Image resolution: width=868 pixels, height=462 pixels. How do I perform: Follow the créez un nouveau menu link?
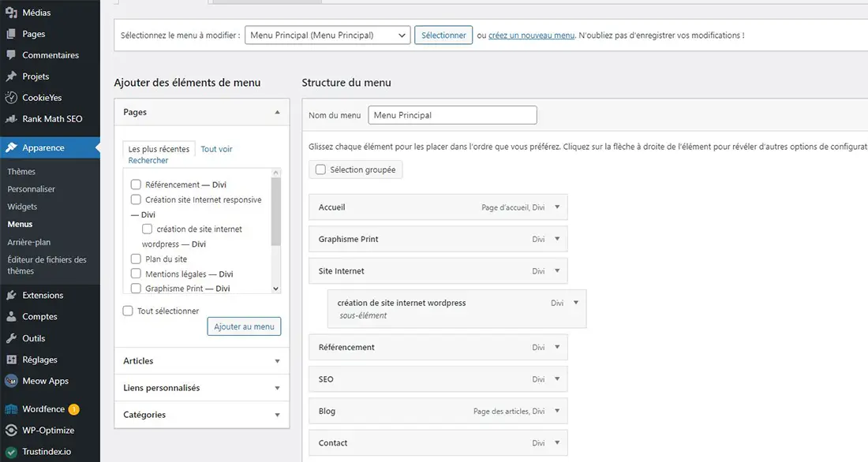coord(531,35)
